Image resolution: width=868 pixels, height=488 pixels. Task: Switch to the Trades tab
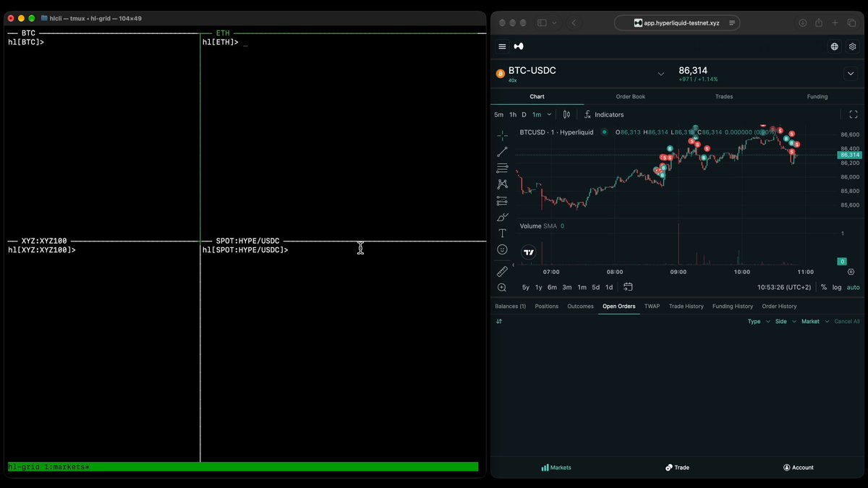pyautogui.click(x=724, y=96)
